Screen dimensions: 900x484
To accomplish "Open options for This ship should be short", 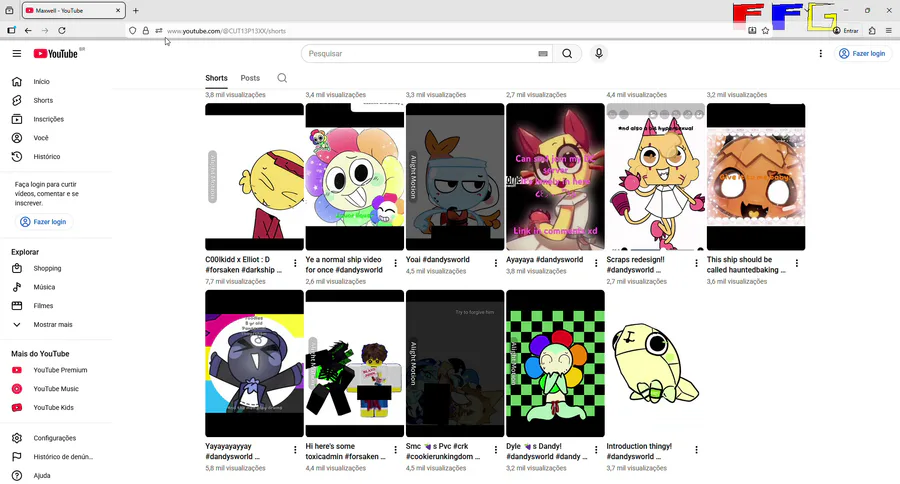I will [x=797, y=263].
